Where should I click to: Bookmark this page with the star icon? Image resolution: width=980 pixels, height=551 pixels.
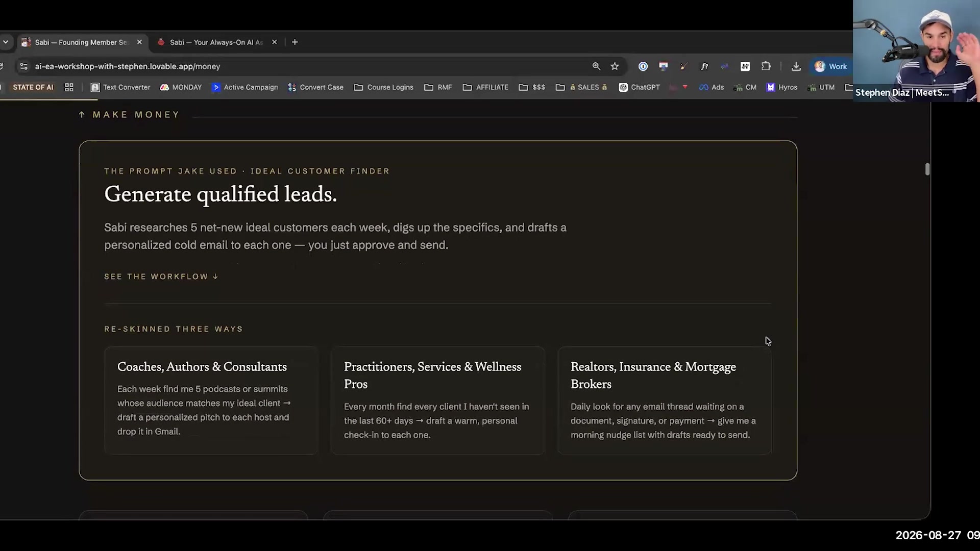(x=615, y=66)
